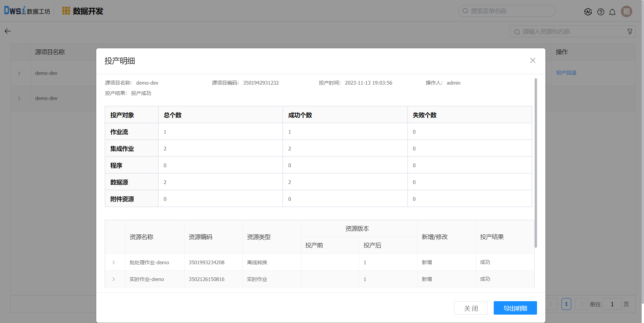Expand the first demo-dev project row

point(19,73)
